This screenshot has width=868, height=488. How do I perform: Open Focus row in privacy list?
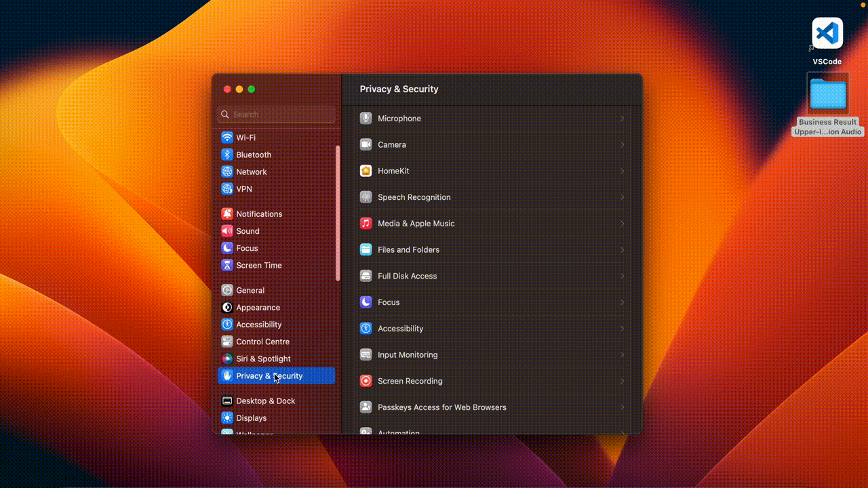pyautogui.click(x=389, y=302)
